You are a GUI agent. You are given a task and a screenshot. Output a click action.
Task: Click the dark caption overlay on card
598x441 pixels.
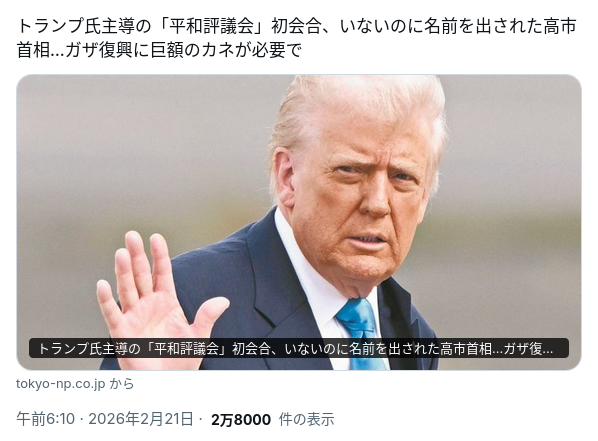pyautogui.click(x=299, y=348)
